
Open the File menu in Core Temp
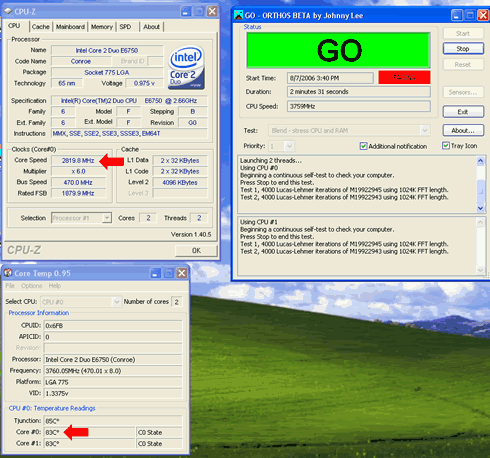[10, 286]
